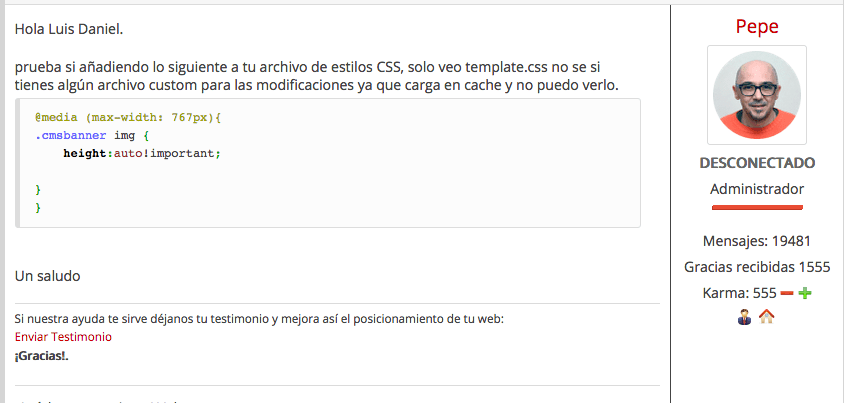859x403 pixels.
Task: Click the .cmsbanner img selector line
Action: [x=92, y=135]
